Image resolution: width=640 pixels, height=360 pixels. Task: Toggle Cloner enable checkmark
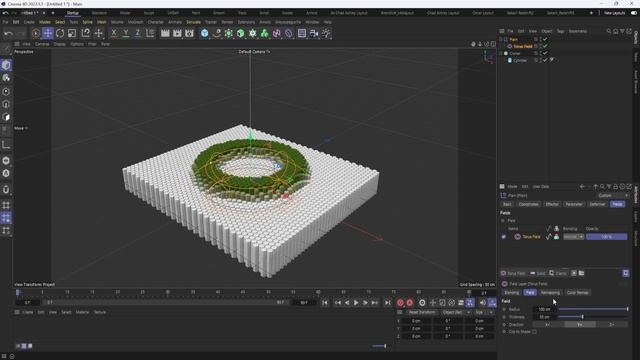(x=545, y=53)
